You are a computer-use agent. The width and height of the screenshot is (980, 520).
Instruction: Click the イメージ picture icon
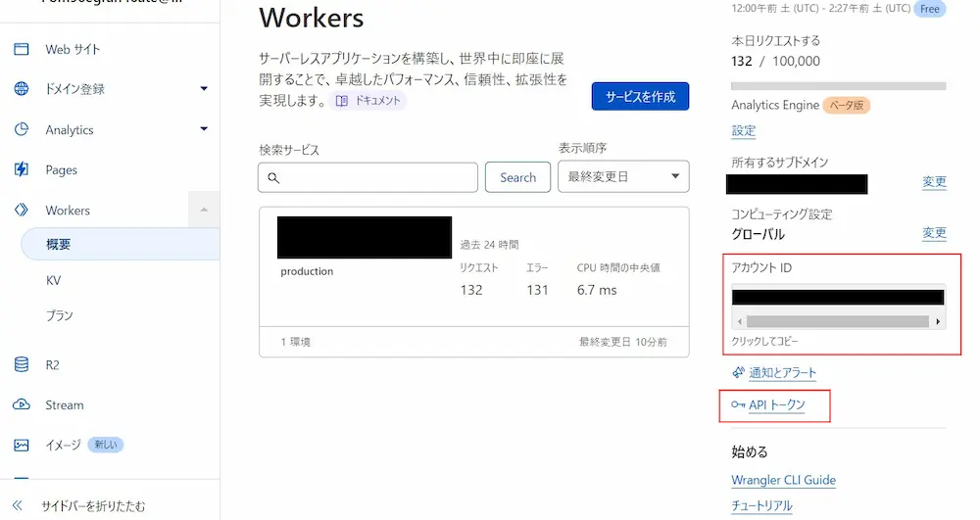pyautogui.click(x=22, y=445)
